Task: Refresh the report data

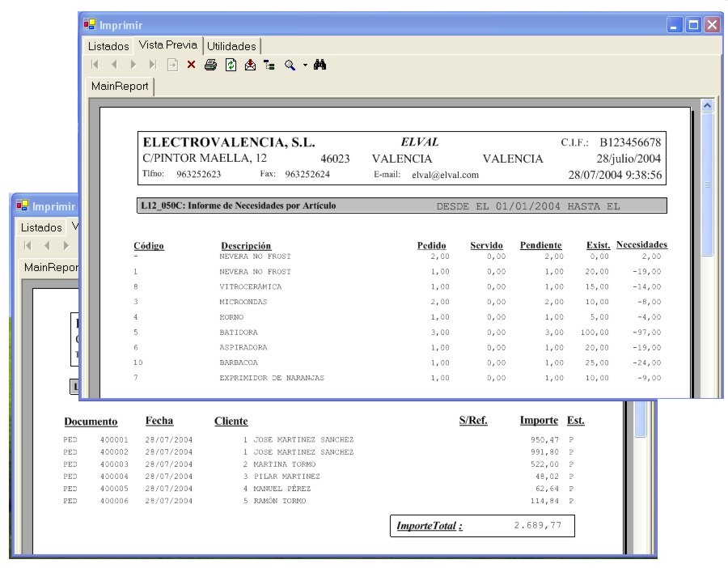Action: (231, 65)
